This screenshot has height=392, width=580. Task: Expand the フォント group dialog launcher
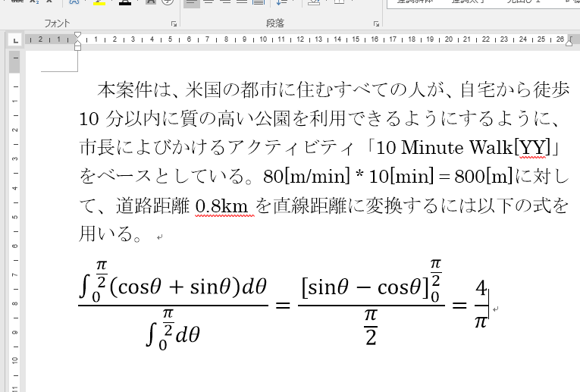pos(173,24)
